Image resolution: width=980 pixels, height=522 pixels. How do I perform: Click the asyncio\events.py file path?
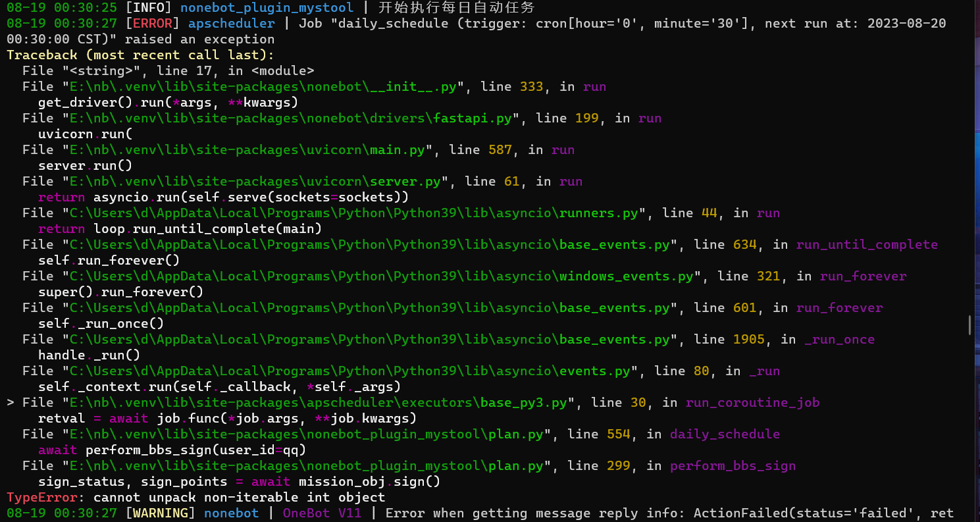click(x=350, y=371)
